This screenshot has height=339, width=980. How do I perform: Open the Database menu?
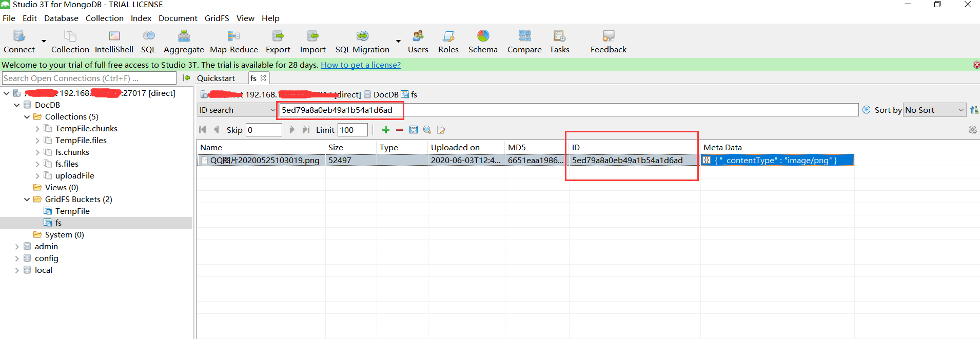(61, 18)
